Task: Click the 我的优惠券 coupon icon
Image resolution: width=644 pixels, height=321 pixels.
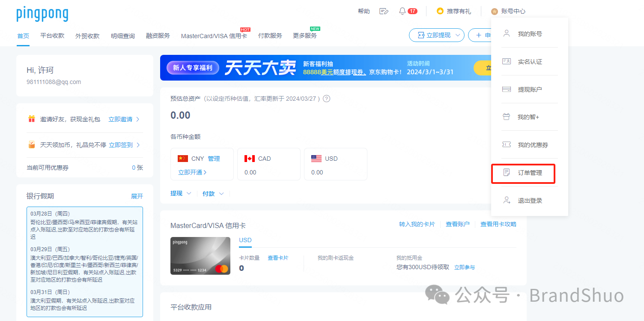Action: (507, 145)
